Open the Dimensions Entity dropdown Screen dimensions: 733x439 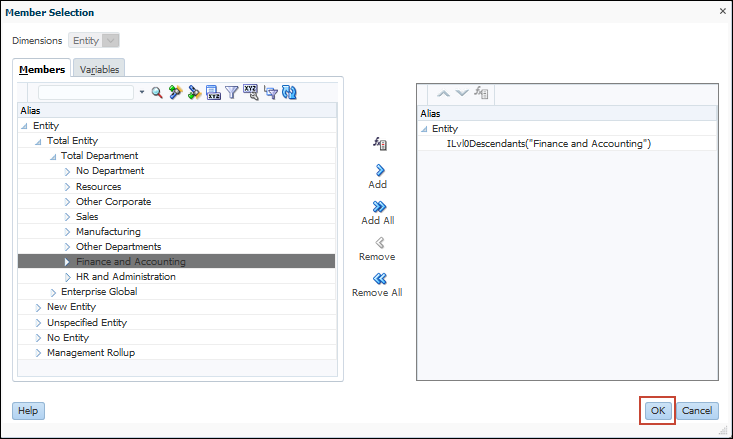110,41
